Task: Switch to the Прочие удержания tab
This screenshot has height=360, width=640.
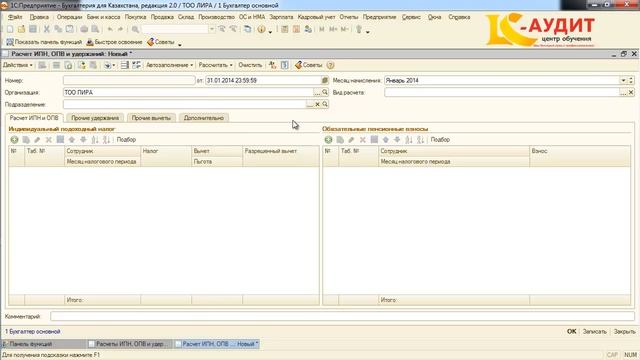Action: pyautogui.click(x=95, y=118)
